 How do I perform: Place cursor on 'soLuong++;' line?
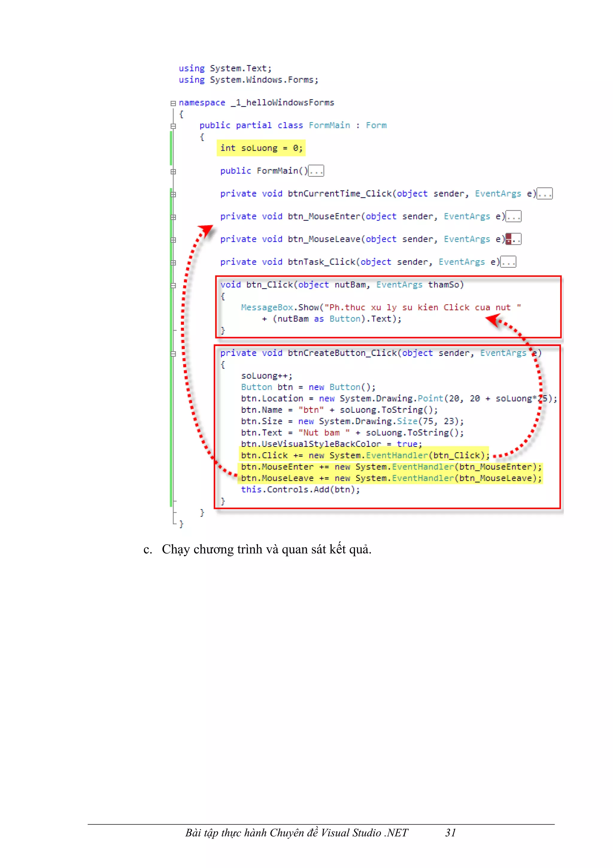pyautogui.click(x=267, y=376)
